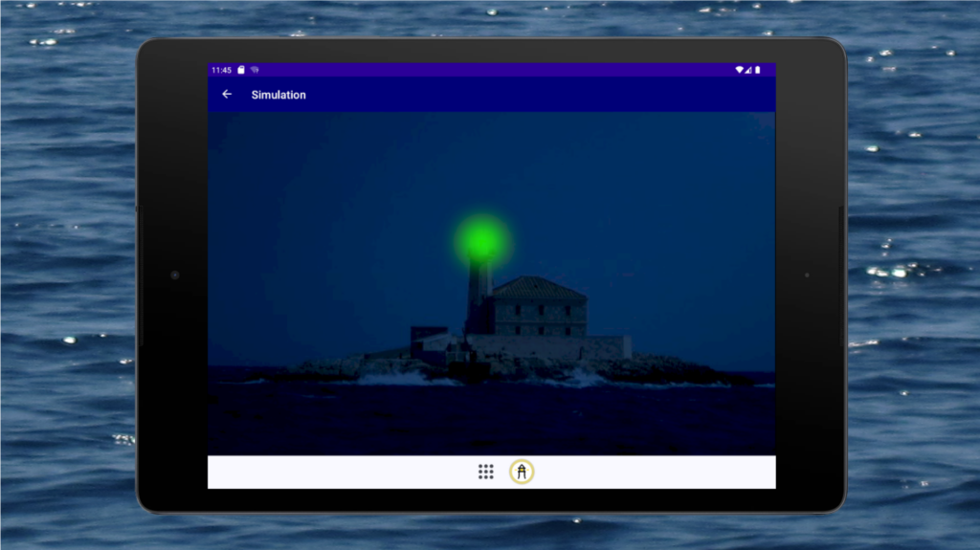Tap the SD card icon beside the clock
Screen dimensions: 980x550
tap(242, 70)
